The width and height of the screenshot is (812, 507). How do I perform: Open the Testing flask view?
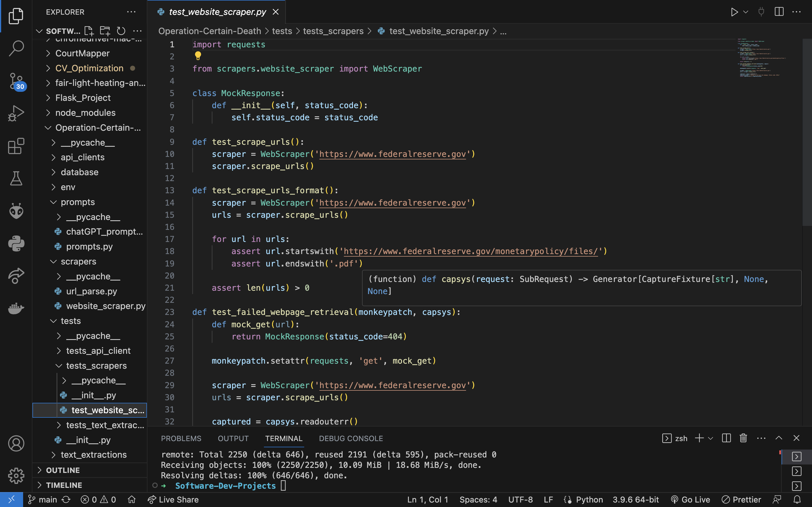click(16, 178)
